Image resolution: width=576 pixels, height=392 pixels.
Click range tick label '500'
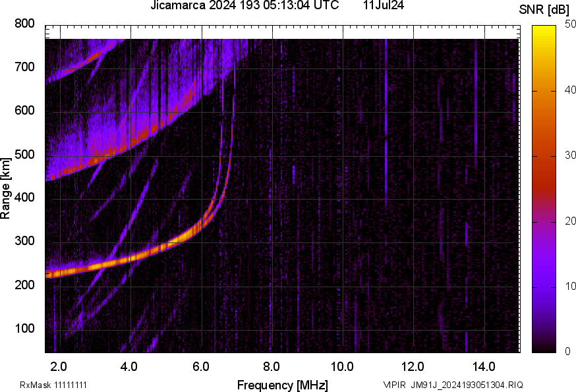click(24, 154)
